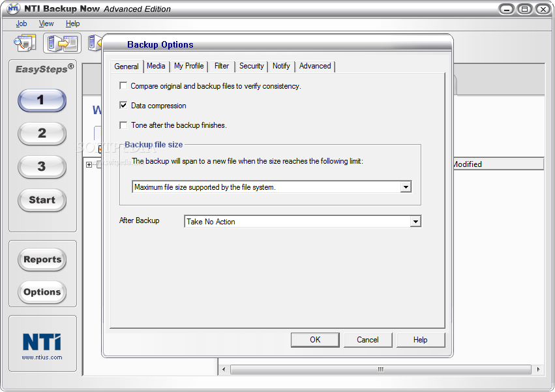The image size is (555, 392).
Task: Visit the www.ntius.com link
Action: (42, 357)
